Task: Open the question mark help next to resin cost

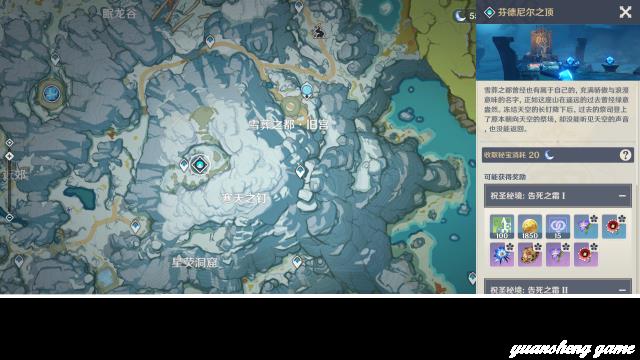Action: (x=625, y=155)
